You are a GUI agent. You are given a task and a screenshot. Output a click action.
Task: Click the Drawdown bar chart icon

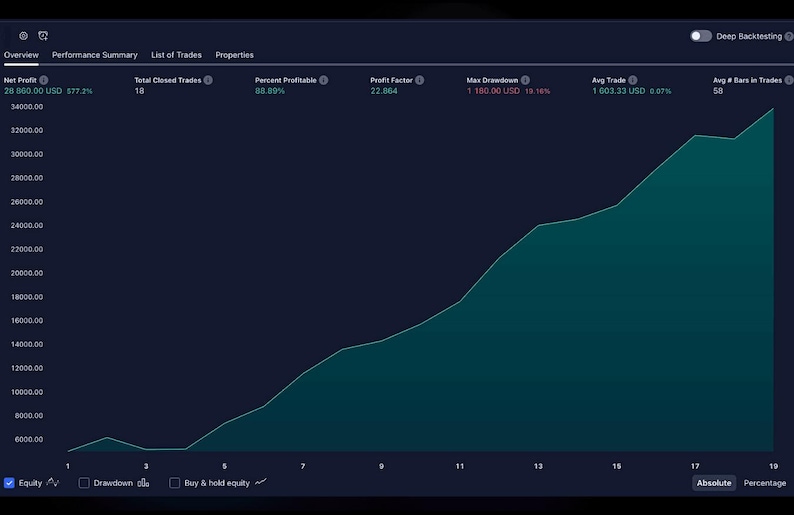pyautogui.click(x=143, y=483)
